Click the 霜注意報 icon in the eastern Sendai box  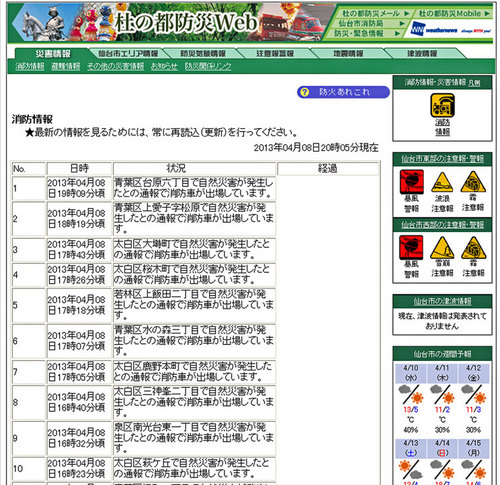point(473,182)
